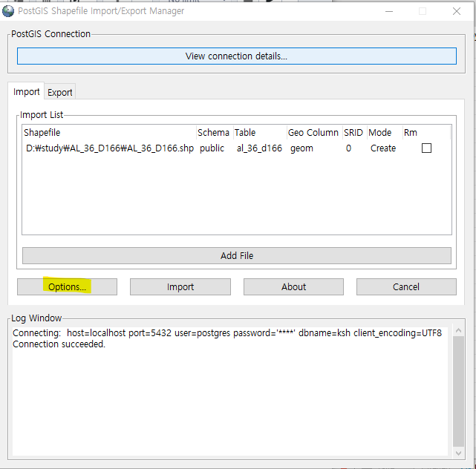476x469 pixels.
Task: Click the Log Window scroll down arrow
Action: 458,453
